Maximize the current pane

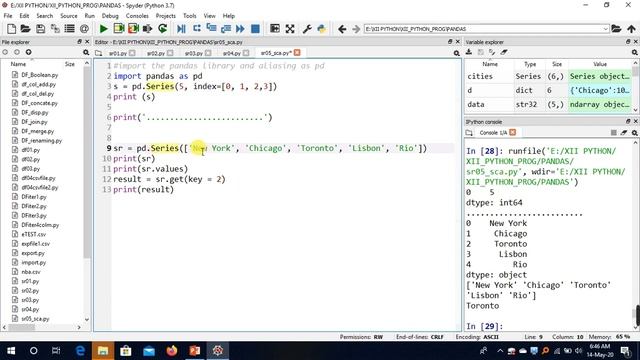tap(275, 29)
